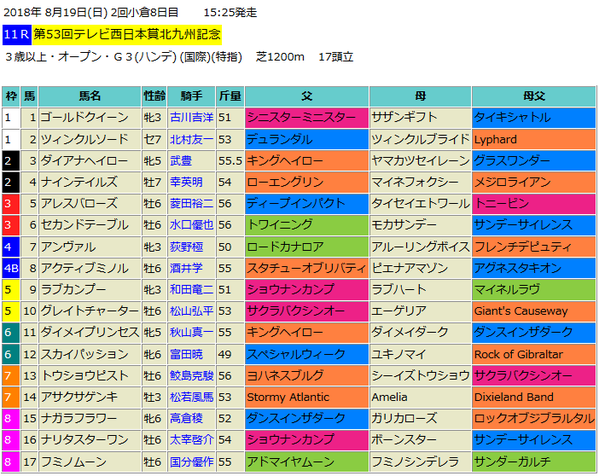Select horse name ナリタスターワン
Image resolution: width=599 pixels, height=476 pixels.
[x=84, y=440]
